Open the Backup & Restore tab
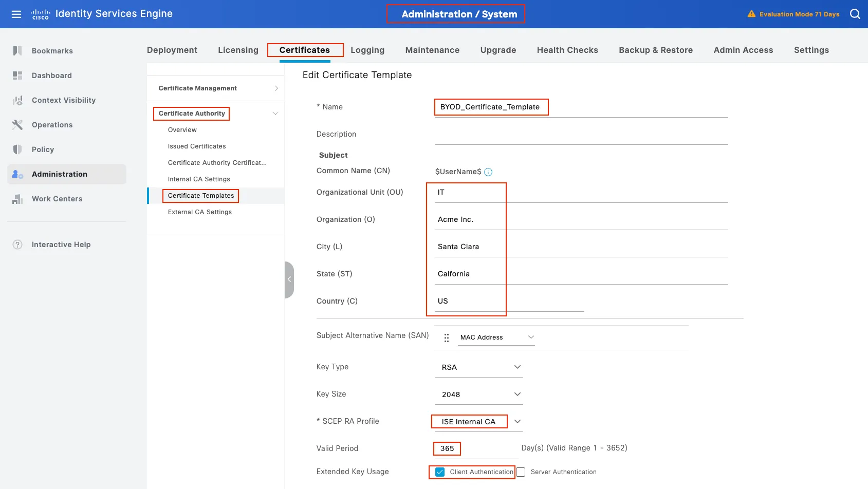The width and height of the screenshot is (868, 489). [x=656, y=50]
